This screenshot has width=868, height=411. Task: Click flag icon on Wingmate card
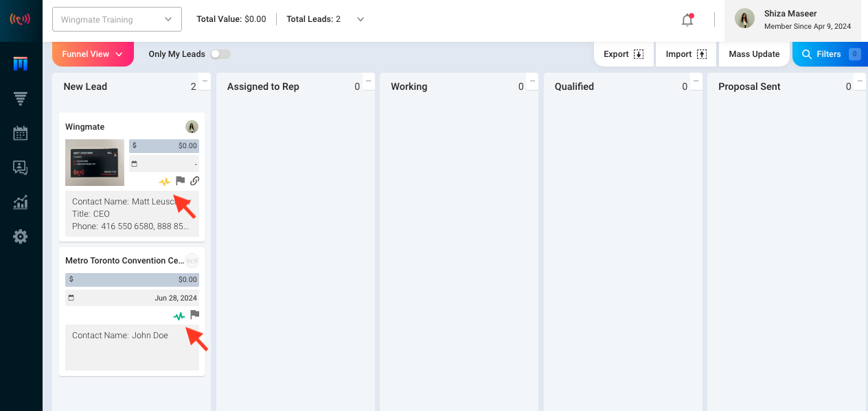(180, 181)
